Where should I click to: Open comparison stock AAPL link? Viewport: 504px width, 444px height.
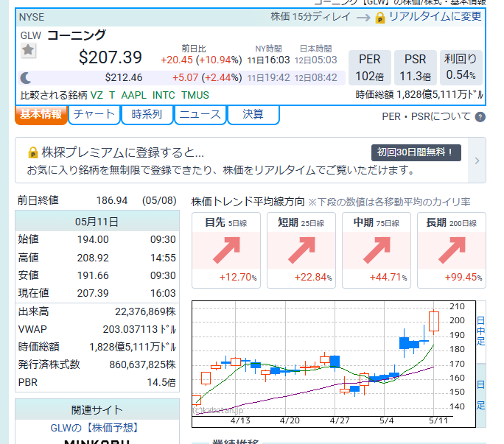pos(133,96)
